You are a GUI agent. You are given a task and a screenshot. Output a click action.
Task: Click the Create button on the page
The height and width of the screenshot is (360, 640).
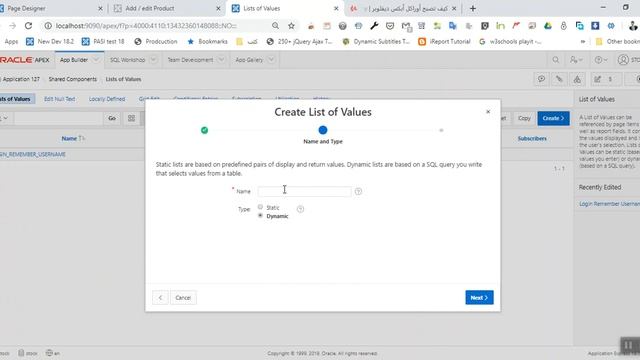click(553, 118)
